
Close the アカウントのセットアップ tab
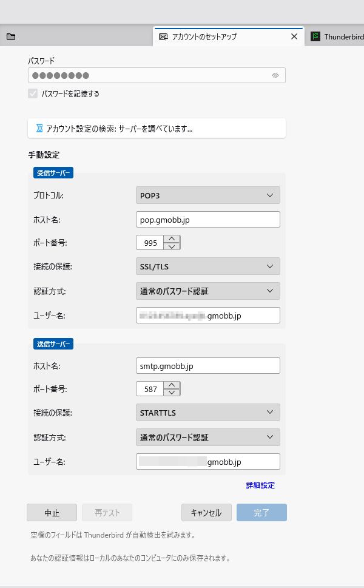(x=294, y=36)
